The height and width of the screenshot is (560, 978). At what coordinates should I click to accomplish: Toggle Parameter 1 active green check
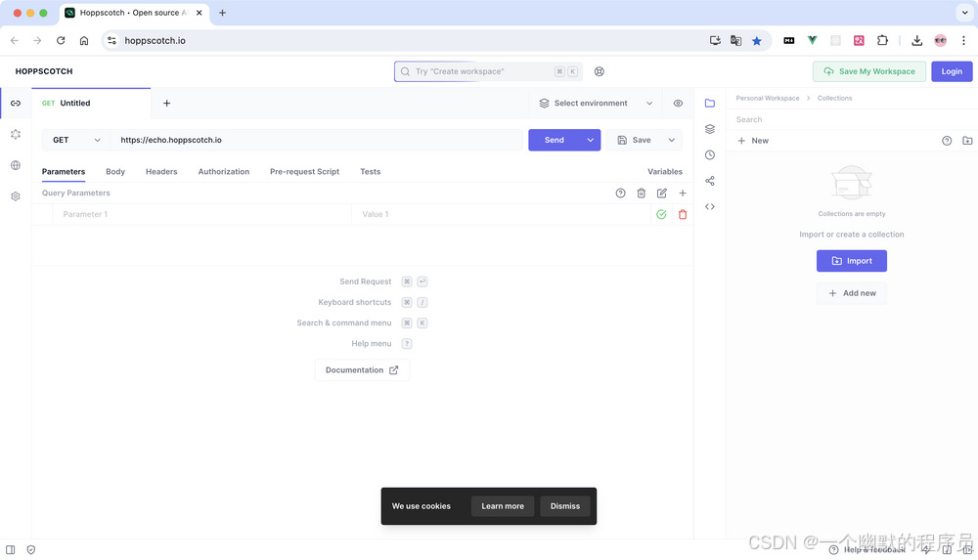[662, 215]
